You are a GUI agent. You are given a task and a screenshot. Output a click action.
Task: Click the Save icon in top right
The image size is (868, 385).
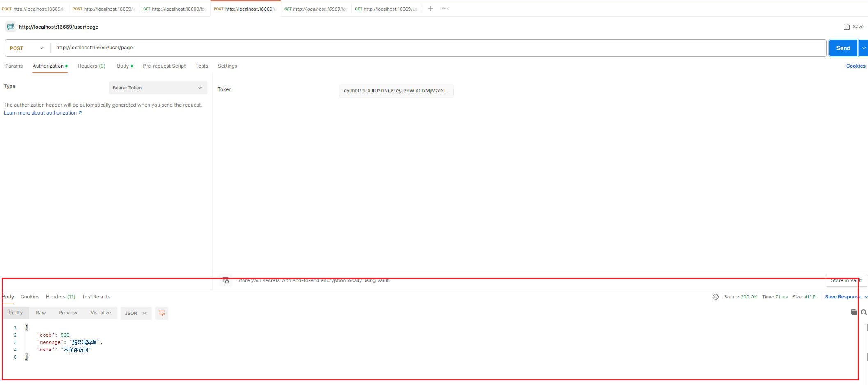pos(846,26)
